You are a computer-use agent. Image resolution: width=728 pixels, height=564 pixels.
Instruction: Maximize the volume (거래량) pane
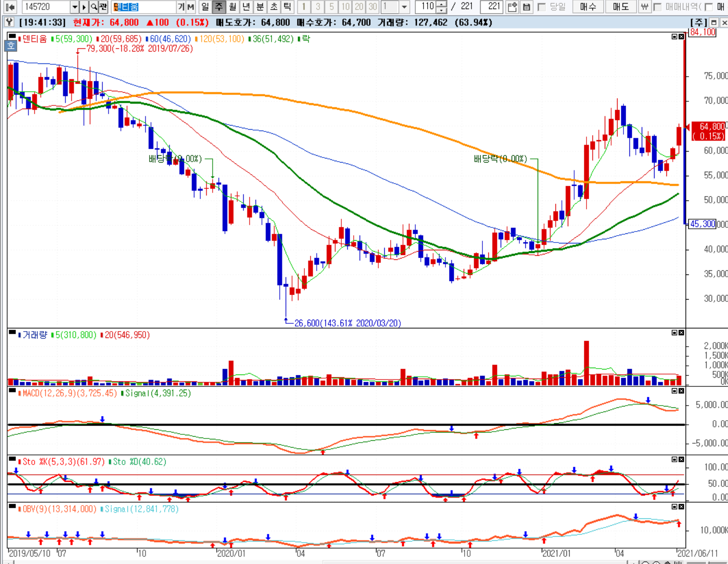tap(675, 332)
